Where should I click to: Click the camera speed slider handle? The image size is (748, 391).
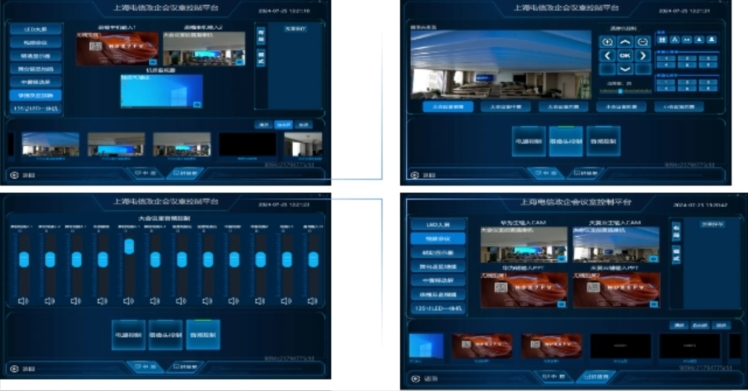click(x=620, y=91)
